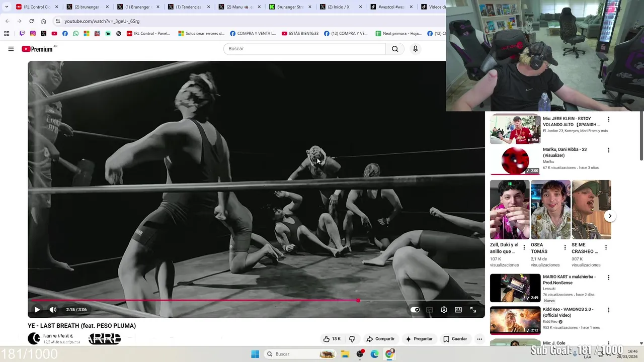Switch to #westcol TikTok tab
Viewport: 644px width, 362px height.
pos(391,7)
